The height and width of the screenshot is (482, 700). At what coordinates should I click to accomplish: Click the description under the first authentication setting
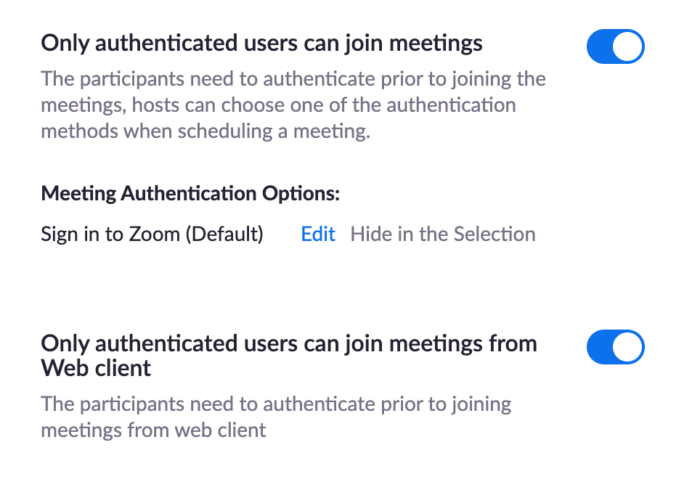[x=293, y=105]
